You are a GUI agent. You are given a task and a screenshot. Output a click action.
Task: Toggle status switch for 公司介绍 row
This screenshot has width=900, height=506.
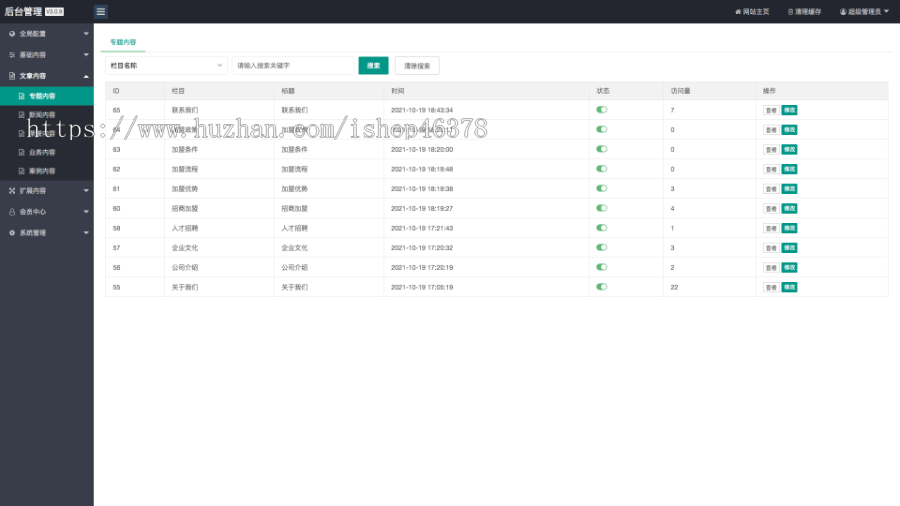pos(602,267)
